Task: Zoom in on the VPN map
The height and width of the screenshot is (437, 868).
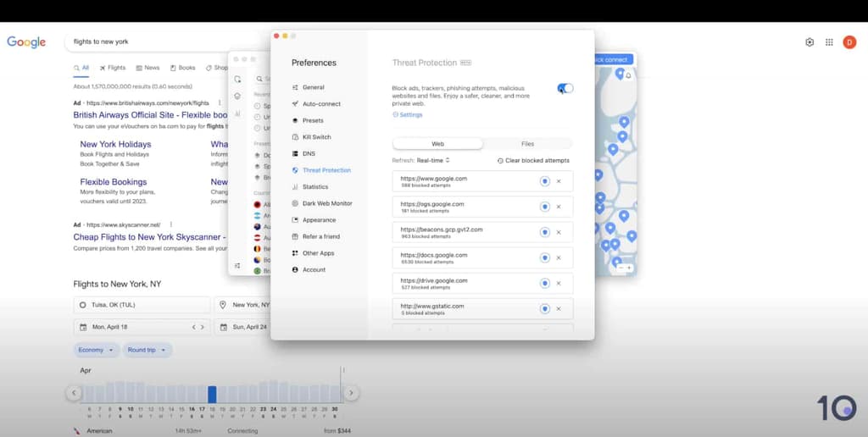Action: click(629, 268)
